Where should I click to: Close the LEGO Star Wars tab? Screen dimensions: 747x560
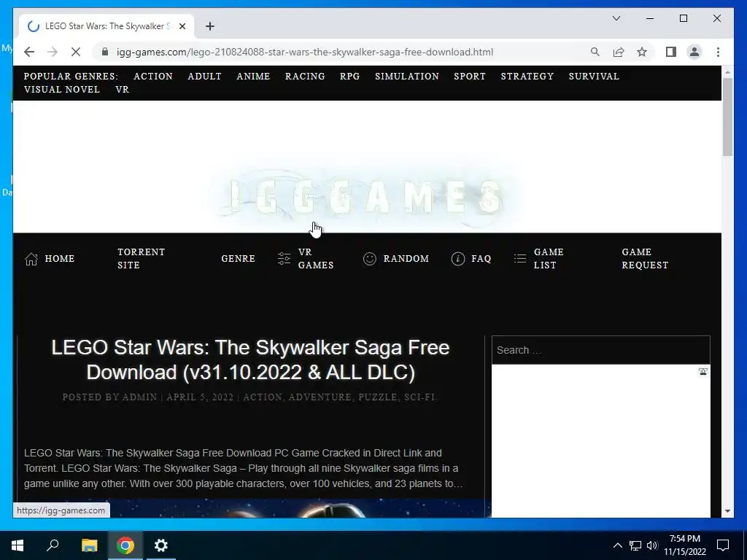coord(182,26)
